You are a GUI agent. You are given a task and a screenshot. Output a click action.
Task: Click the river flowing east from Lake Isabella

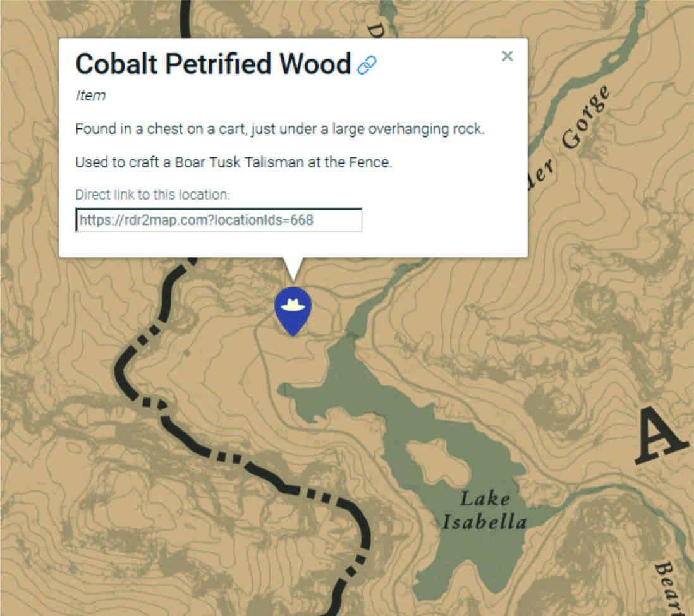tap(594, 491)
